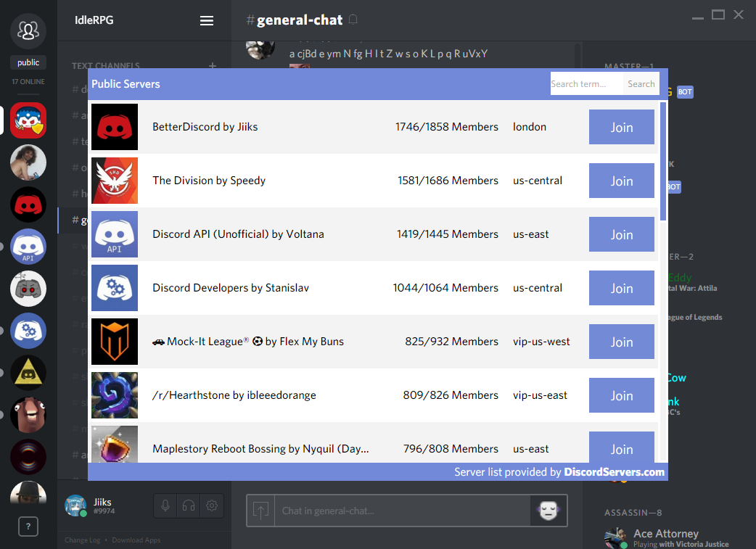
Task: Join the /r/Hearthstone server
Action: 622,395
